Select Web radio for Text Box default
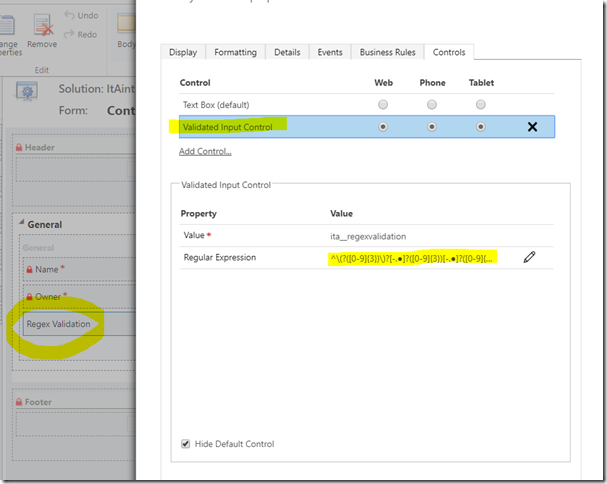This screenshot has width=607, height=484. tap(383, 105)
